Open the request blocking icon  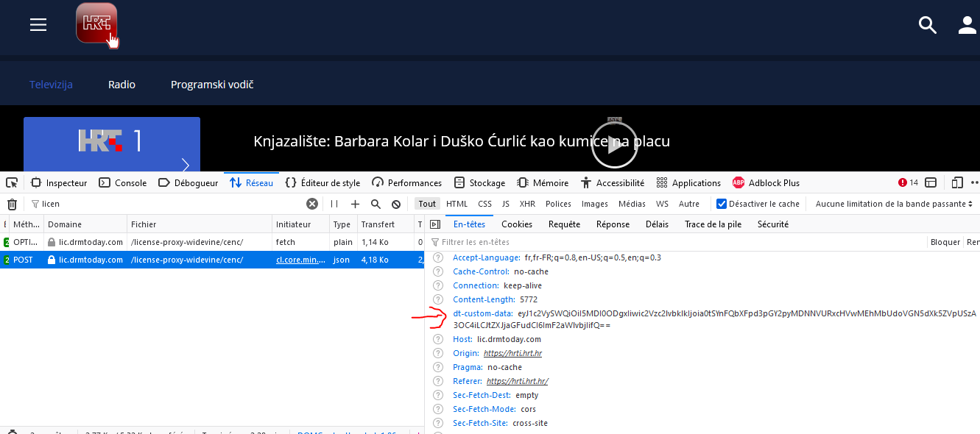[396, 204]
